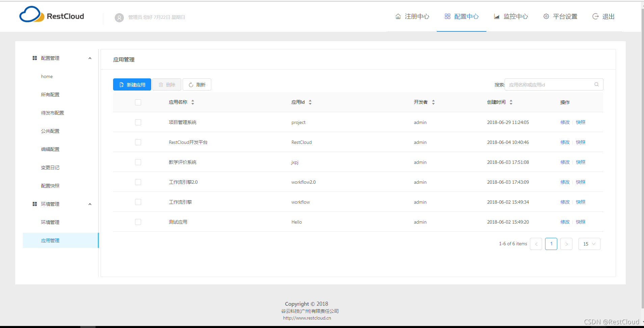Check the 教学评价系统 row checkbox
Image resolution: width=644 pixels, height=328 pixels.
pos(138,162)
